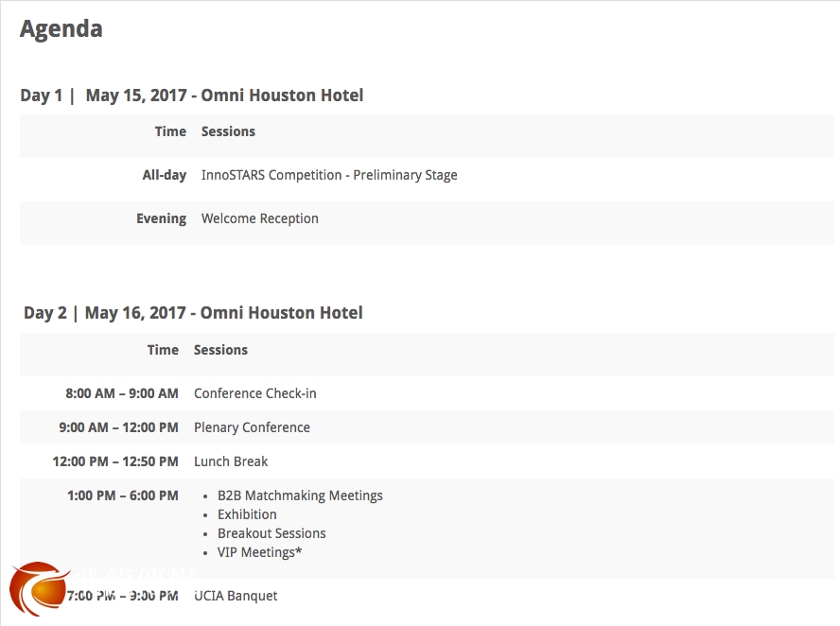Select the Day 1 May 15, 2017 heading

192,96
